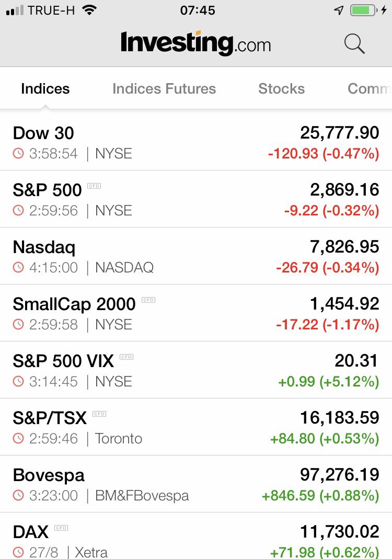
Task: Tap the Wi-Fi icon in status bar
Action: [x=89, y=10]
